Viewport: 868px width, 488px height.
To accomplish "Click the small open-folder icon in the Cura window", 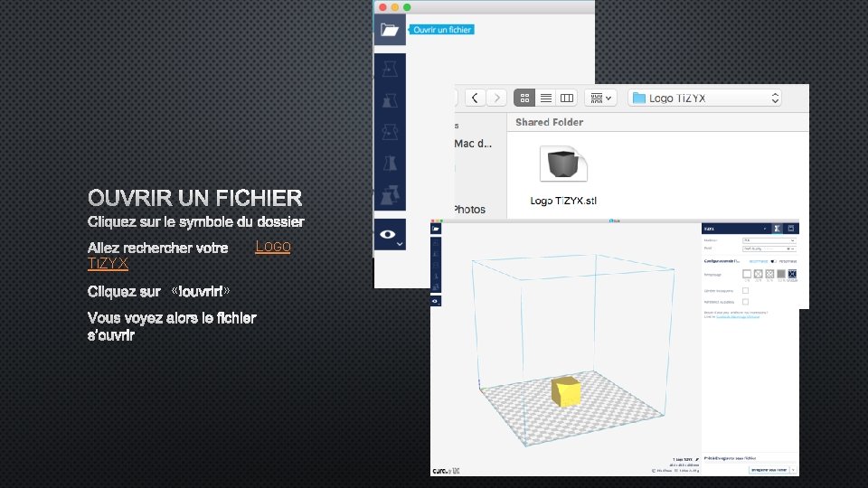I will 436,229.
